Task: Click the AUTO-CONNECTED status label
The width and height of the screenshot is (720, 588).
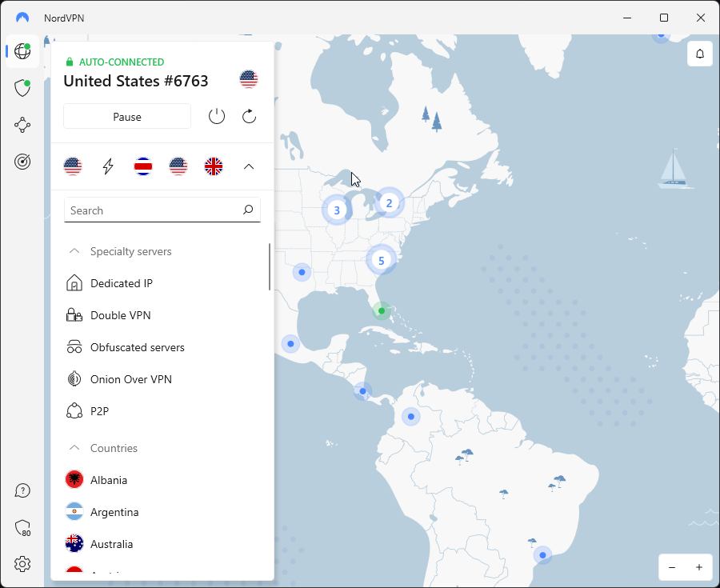Action: point(122,62)
